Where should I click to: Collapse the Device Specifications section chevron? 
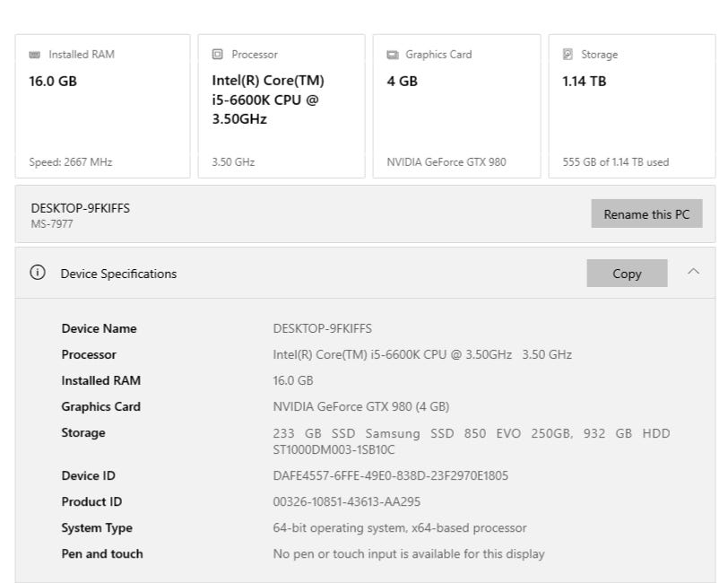pos(693,273)
